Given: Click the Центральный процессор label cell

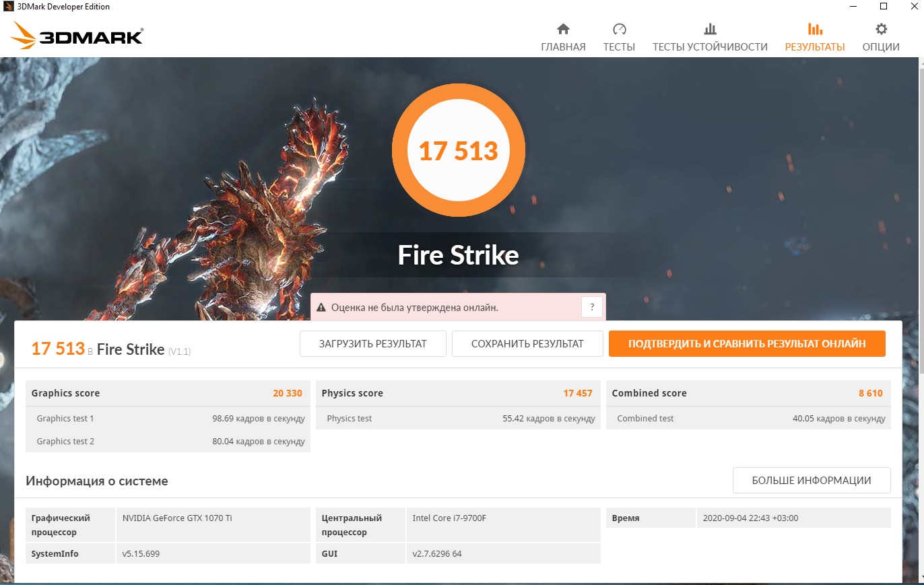Looking at the screenshot, I should click(361, 524).
